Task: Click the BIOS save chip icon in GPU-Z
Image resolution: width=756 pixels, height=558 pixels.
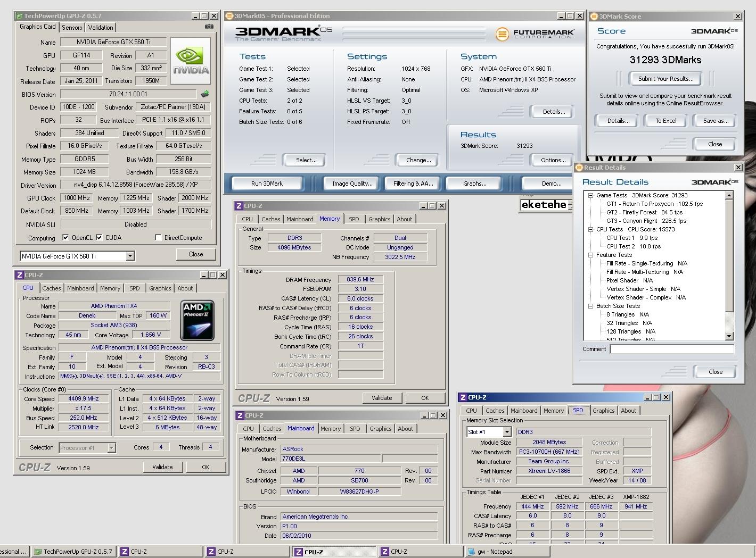Action: [x=205, y=94]
